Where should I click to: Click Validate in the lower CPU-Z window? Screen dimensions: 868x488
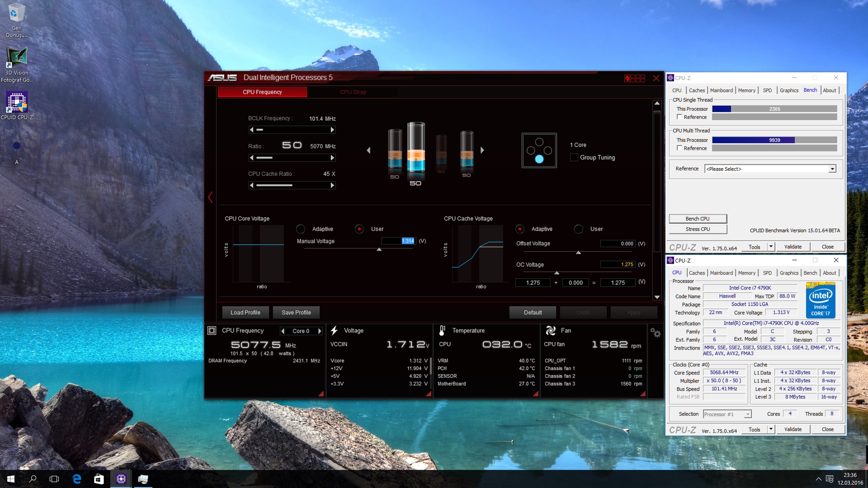(x=793, y=429)
